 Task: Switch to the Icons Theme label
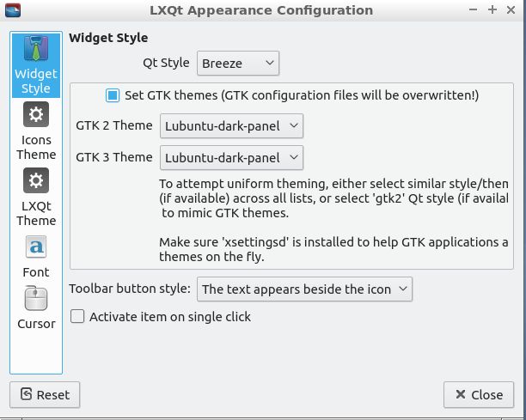(x=36, y=147)
